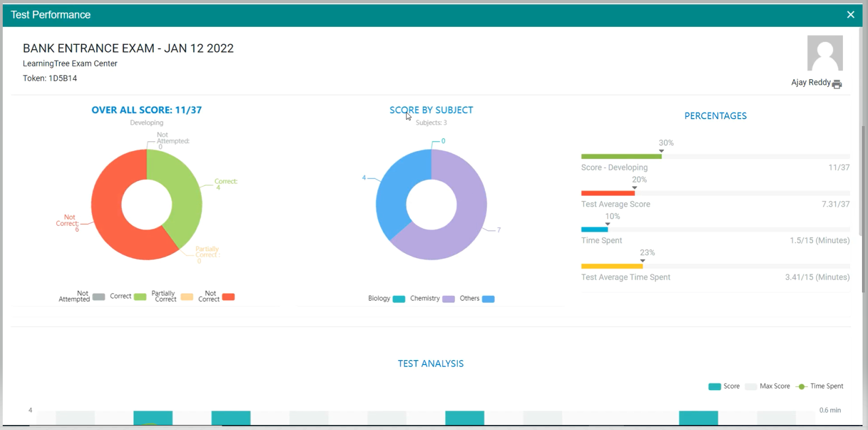Image resolution: width=868 pixels, height=430 pixels.
Task: Hide the Chemistry series via legend
Action: 448,299
